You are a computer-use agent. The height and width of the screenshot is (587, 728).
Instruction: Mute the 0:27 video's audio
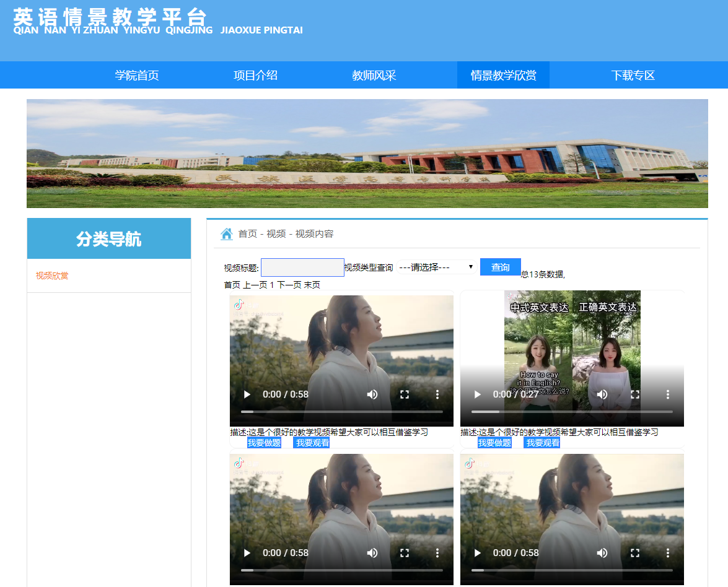coord(602,394)
